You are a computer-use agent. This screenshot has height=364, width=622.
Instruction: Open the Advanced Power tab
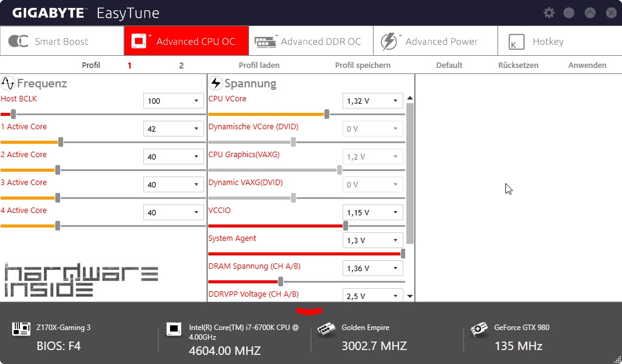pyautogui.click(x=436, y=41)
